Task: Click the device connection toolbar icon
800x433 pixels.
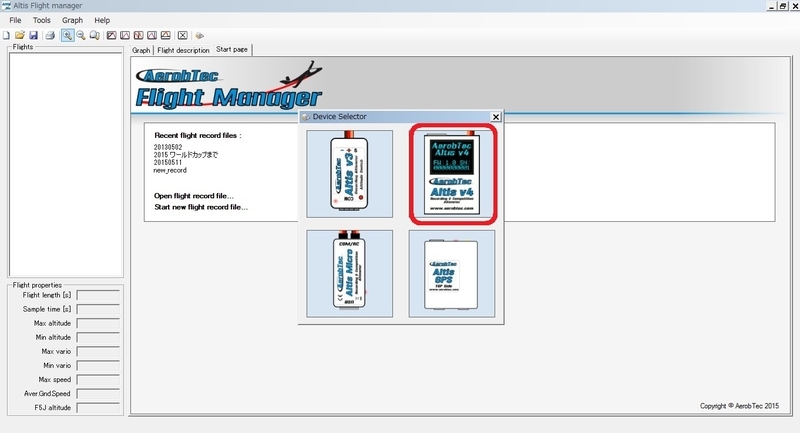Action: [x=199, y=35]
